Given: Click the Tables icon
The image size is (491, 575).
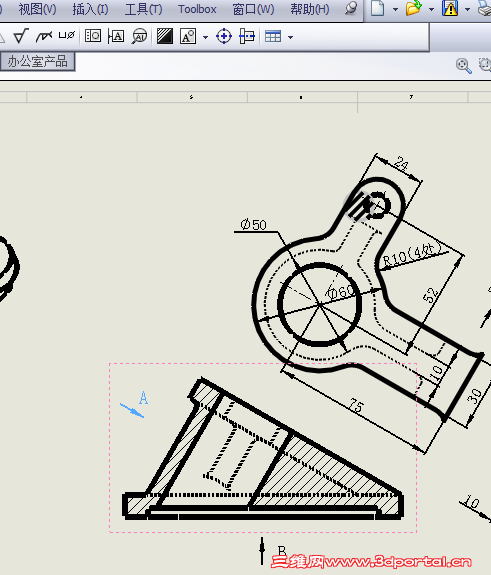Looking at the screenshot, I should coord(273,36).
